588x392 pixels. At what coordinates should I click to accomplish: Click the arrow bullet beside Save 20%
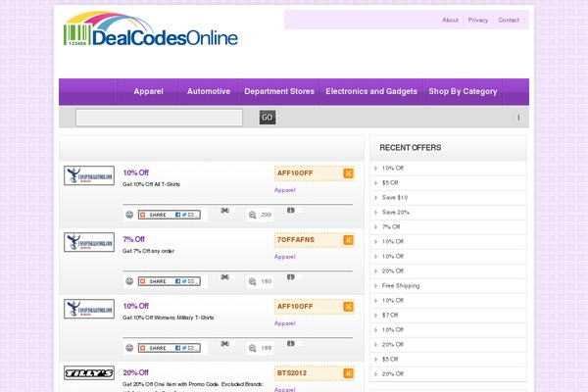click(375, 213)
